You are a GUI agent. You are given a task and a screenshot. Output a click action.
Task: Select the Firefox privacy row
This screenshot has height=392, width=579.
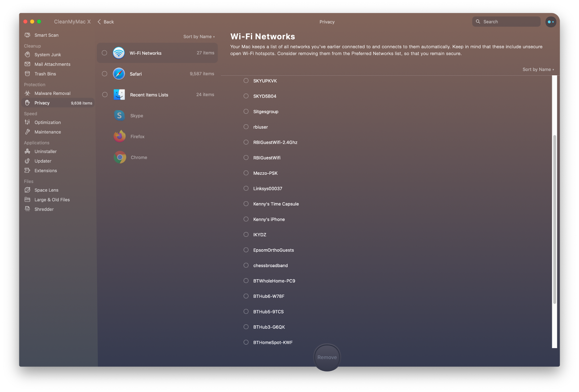pos(157,136)
